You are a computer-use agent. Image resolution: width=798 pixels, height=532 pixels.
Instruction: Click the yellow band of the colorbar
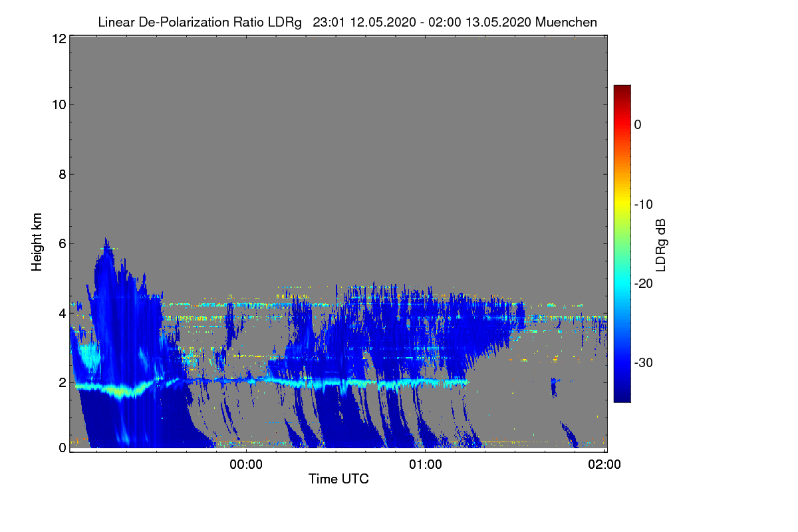(622, 204)
